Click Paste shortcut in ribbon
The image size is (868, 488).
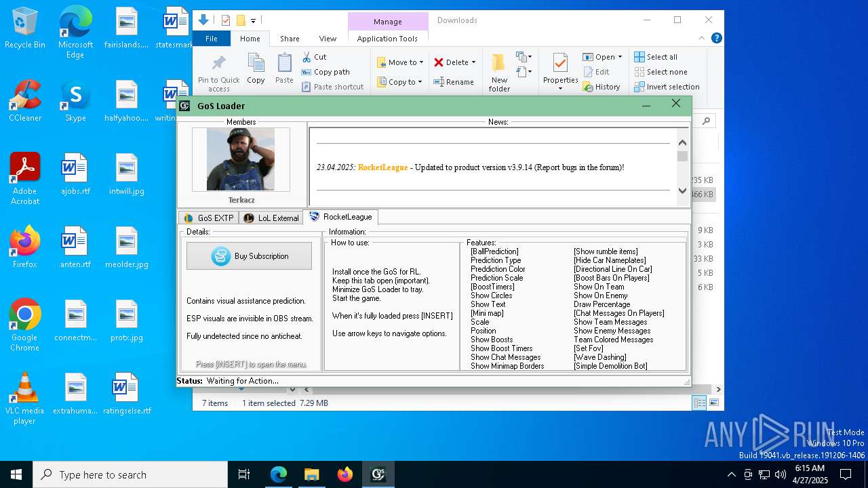(x=332, y=87)
